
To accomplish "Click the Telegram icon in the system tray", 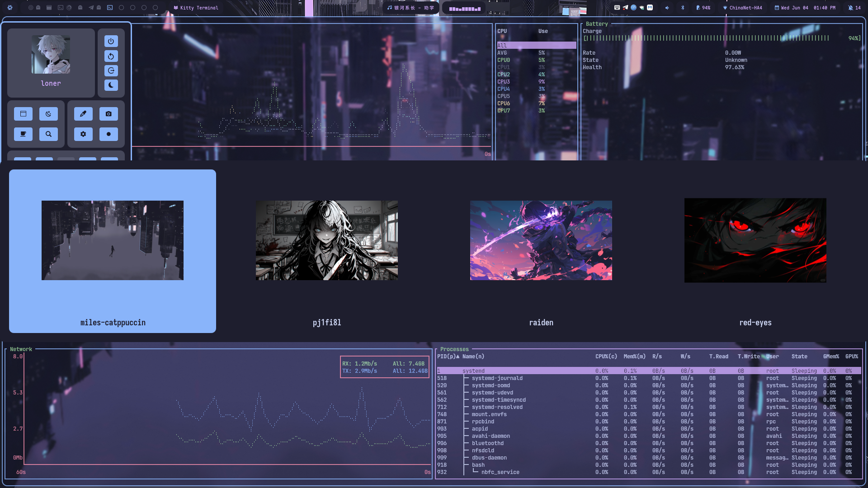I will (x=626, y=8).
